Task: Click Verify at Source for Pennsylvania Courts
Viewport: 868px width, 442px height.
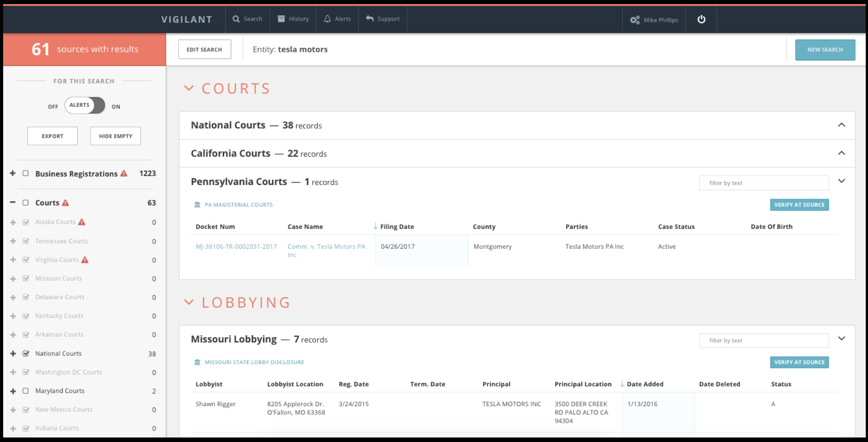Action: click(799, 205)
